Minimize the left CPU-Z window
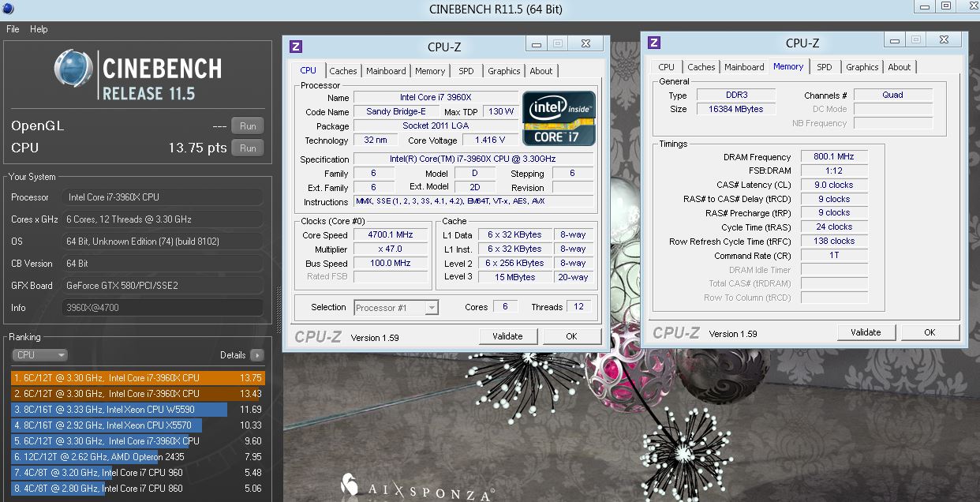The width and height of the screenshot is (980, 502). (x=537, y=44)
